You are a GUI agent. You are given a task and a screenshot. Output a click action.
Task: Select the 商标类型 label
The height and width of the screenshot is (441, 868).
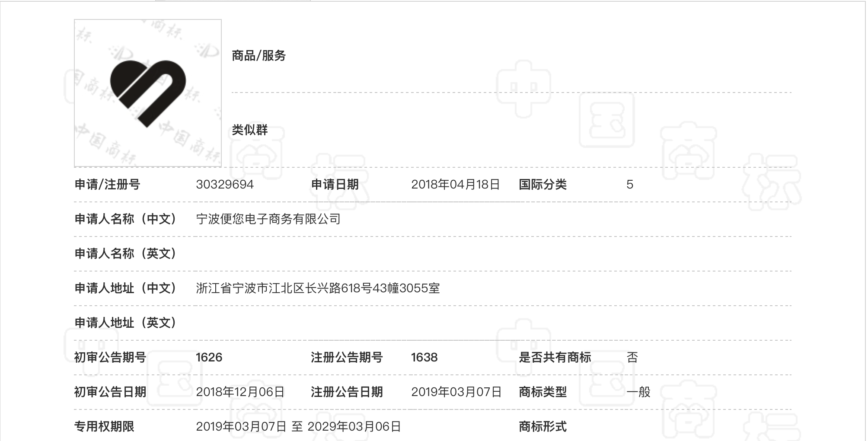coord(542,392)
